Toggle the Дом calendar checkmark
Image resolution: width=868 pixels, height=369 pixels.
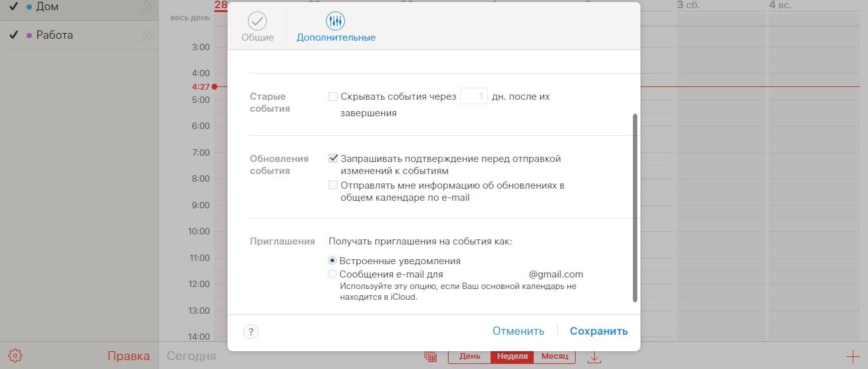[13, 7]
